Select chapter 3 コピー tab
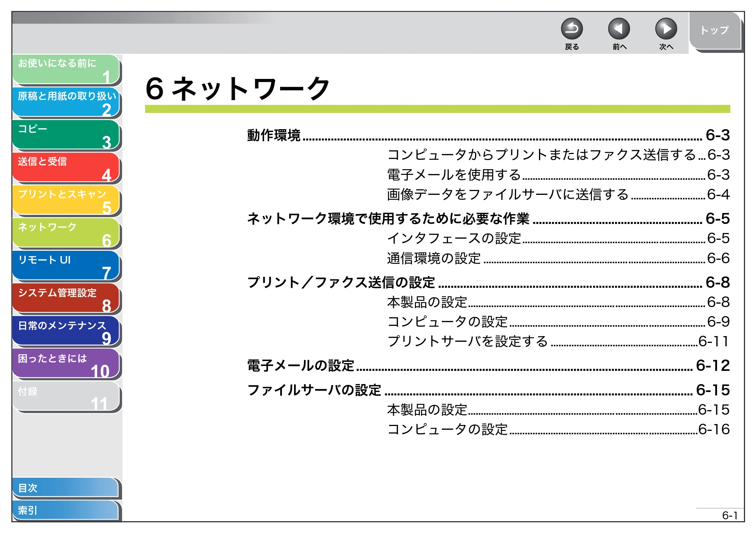 [66, 135]
